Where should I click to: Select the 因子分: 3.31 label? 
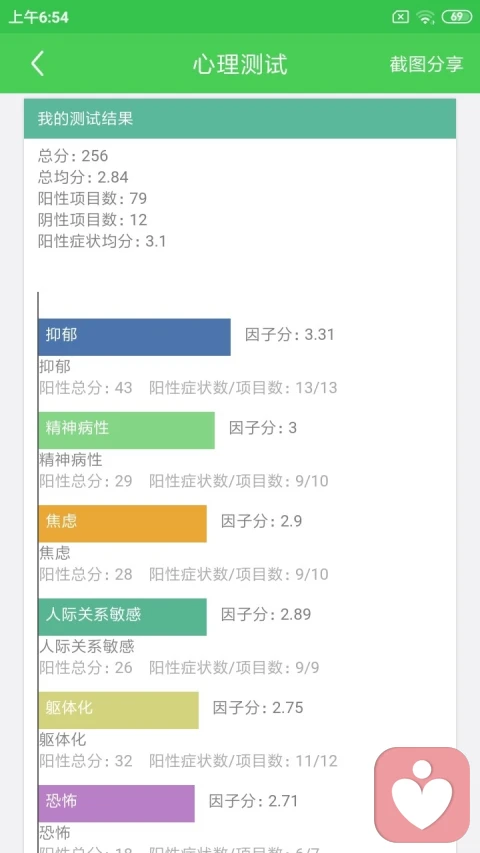point(290,334)
